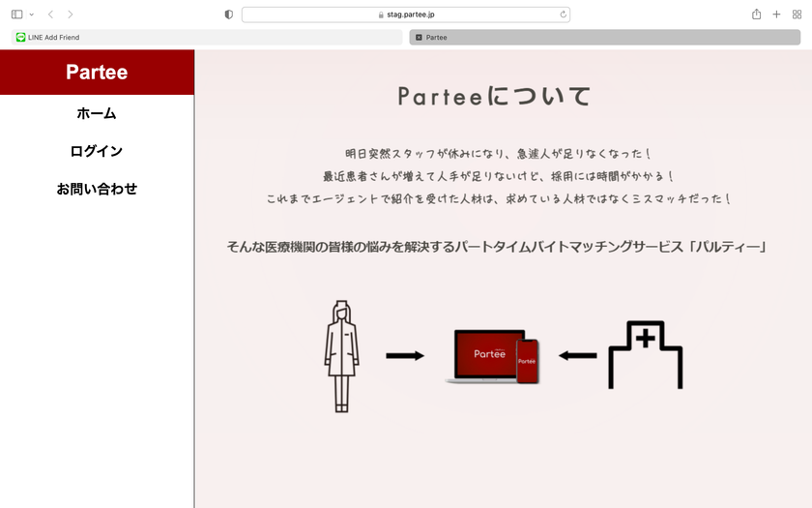Click the laptop and phone Partee image
The height and width of the screenshot is (508, 812).
492,357
